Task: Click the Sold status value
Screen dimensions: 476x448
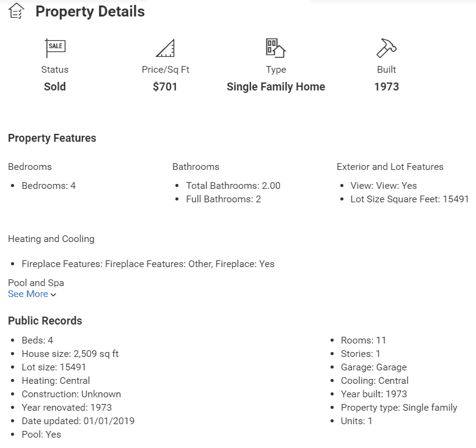Action: coord(54,87)
